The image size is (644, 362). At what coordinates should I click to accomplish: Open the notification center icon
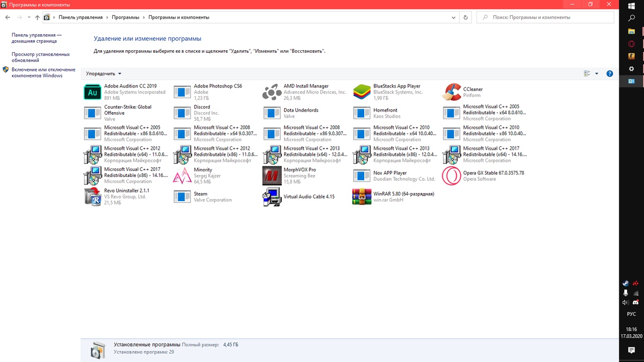point(631,350)
